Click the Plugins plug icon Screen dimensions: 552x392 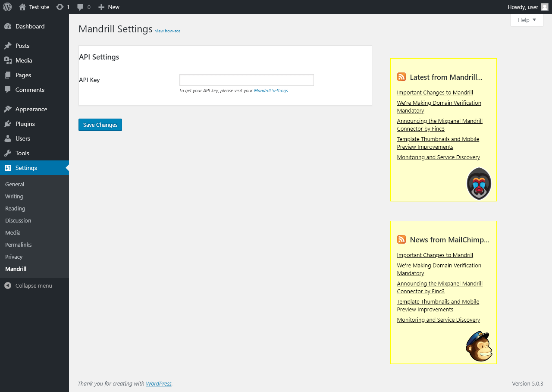point(8,124)
